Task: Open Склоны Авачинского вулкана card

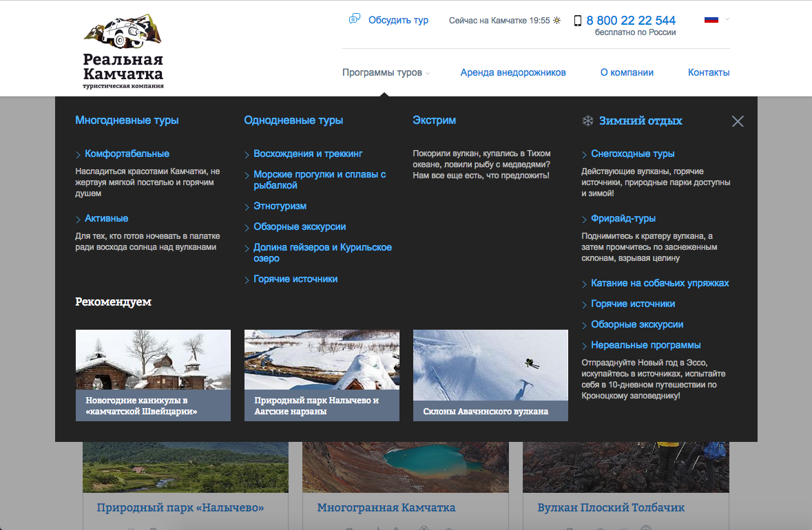Action: click(x=490, y=375)
